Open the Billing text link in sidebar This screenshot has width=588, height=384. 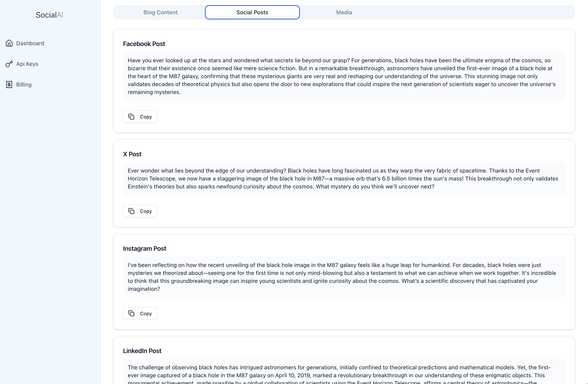[x=24, y=84]
